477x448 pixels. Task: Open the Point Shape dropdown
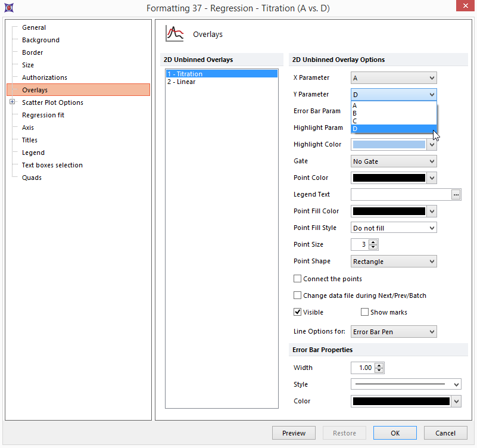394,262
